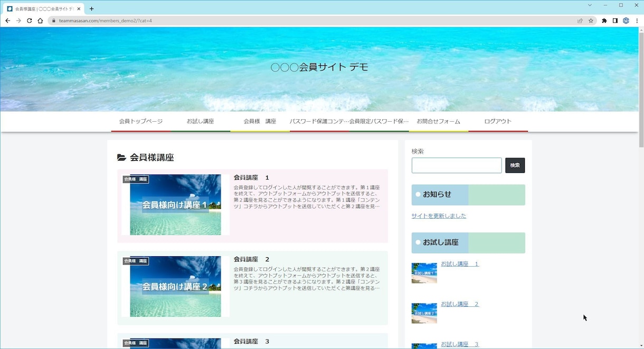Open the blue extension profile icon
The image size is (644, 349).
[626, 21]
